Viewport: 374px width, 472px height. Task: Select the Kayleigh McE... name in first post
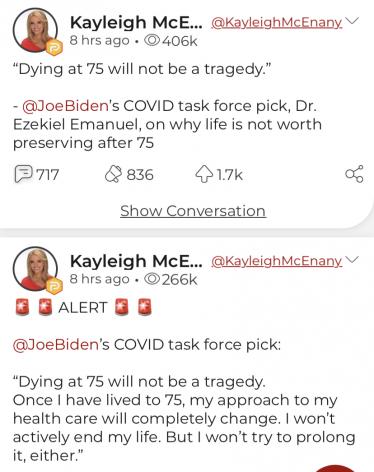[x=136, y=23]
